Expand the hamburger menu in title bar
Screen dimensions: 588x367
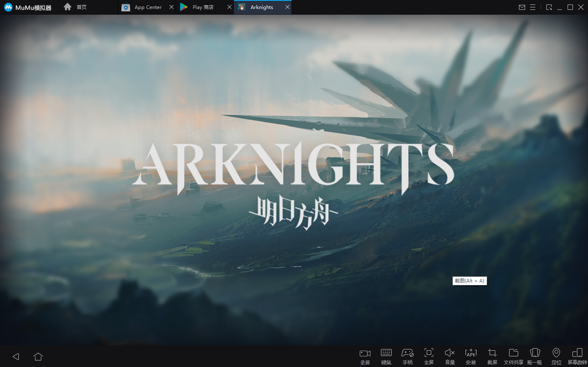click(x=532, y=7)
